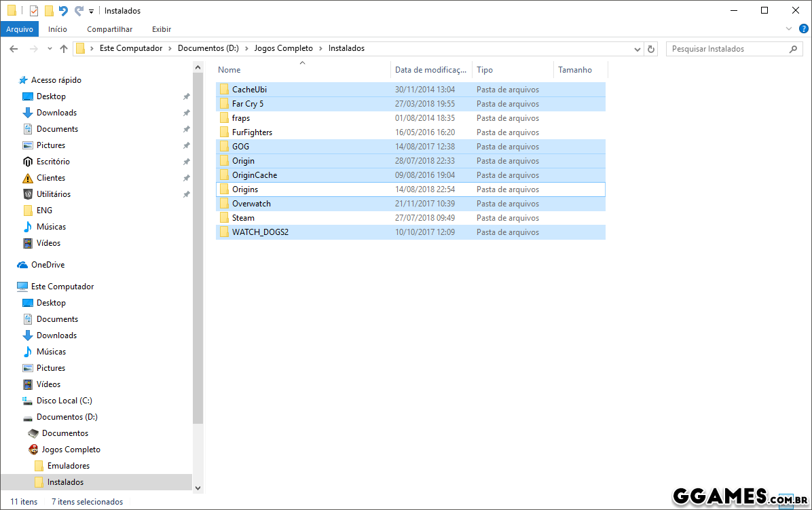Refresh the current folder view
812x510 pixels.
click(651, 49)
